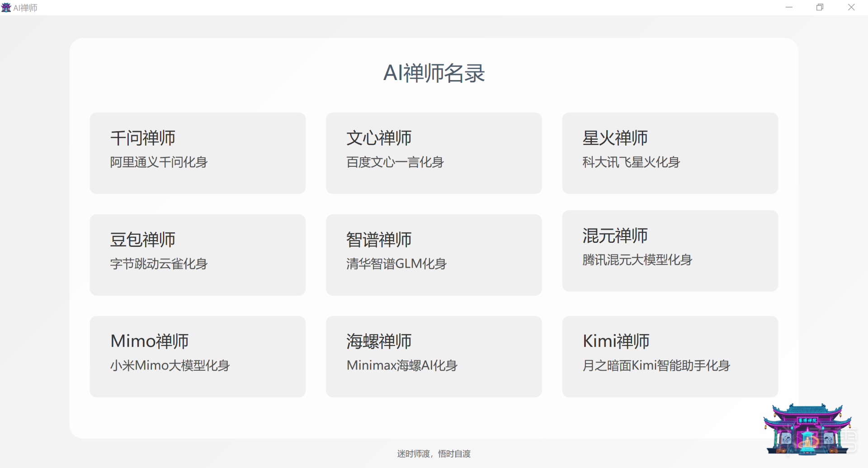This screenshot has height=468, width=868.
Task: Choose the 海螺禅师 card
Action: click(x=434, y=357)
